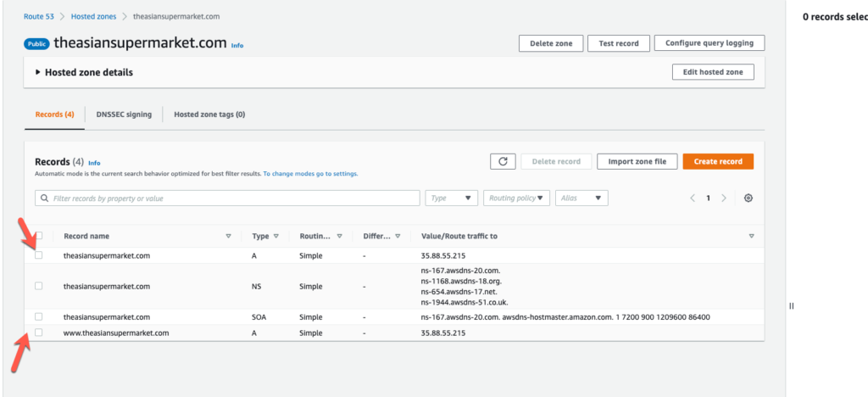Click Create record button
868x397 pixels.
718,161
